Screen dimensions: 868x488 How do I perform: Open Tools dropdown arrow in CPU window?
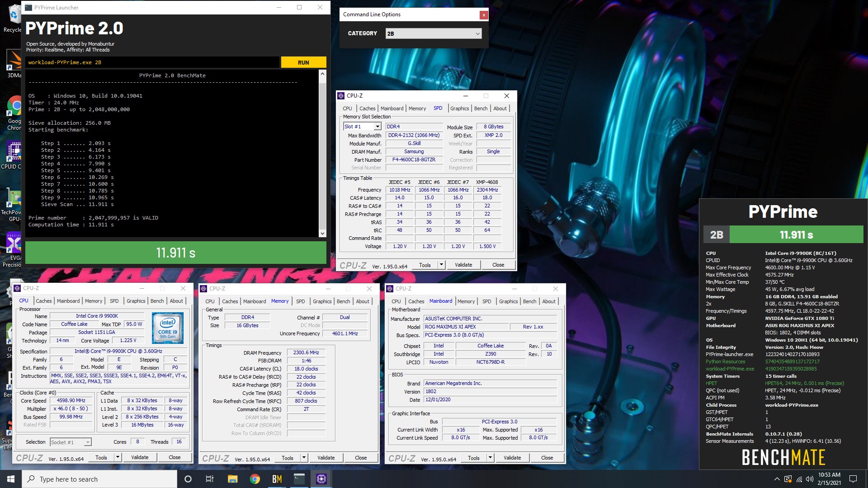point(118,457)
